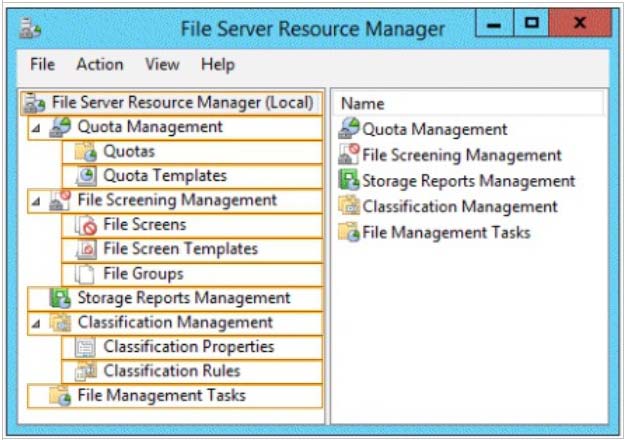The height and width of the screenshot is (440, 625).
Task: Select the Quota Templates tree item label
Action: 165,176
